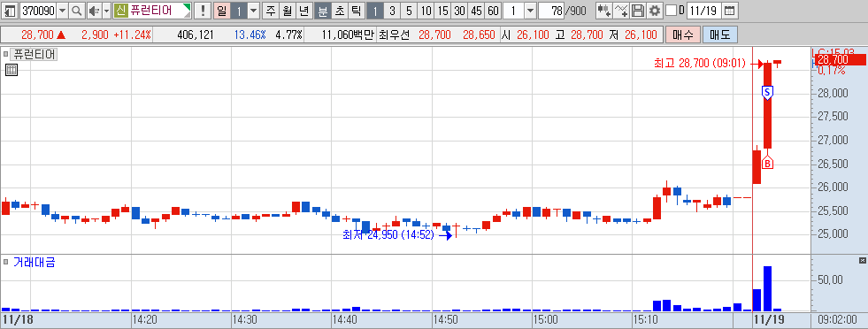
Task: Expand the minute interval value dropdown after 60
Action: point(530,11)
